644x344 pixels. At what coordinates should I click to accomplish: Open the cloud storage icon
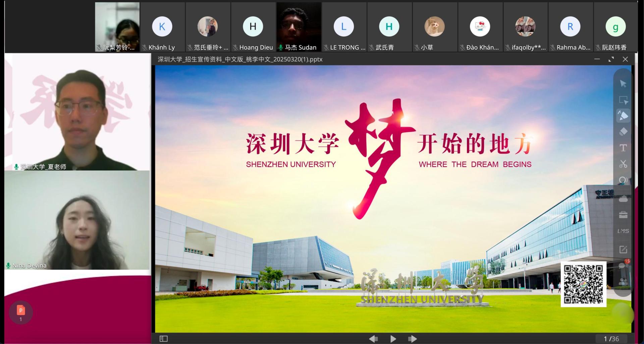pos(623,199)
